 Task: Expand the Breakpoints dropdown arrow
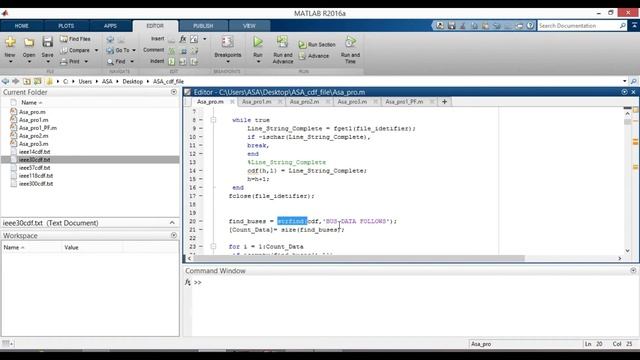[x=228, y=62]
